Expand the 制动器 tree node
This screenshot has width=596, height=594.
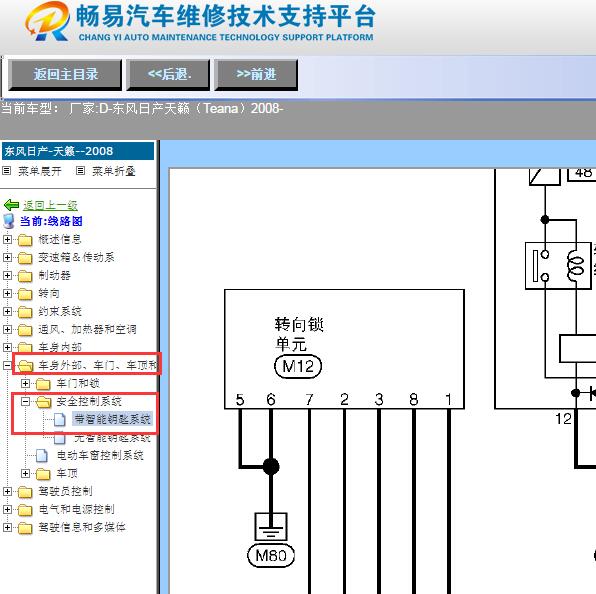click(x=7, y=276)
